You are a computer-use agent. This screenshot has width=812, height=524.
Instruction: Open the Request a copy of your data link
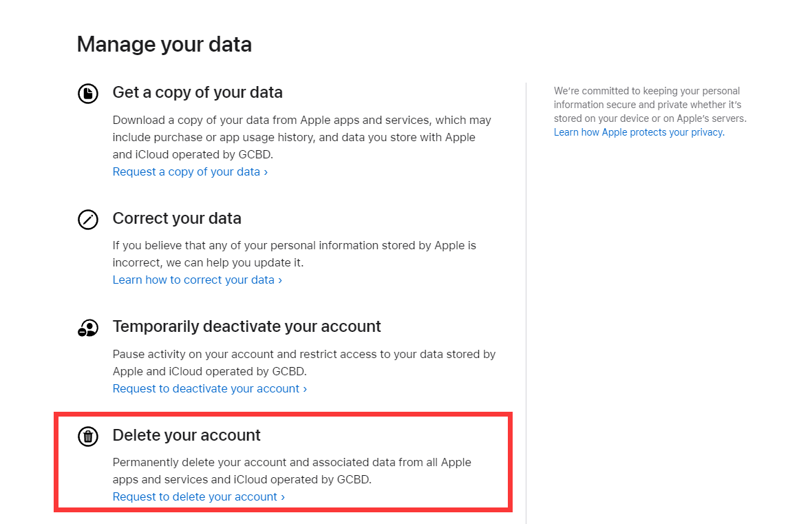[x=190, y=172]
